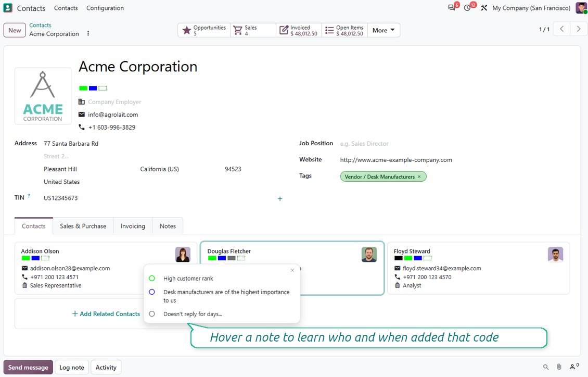Go to the previous record arrow
The image size is (588, 377).
point(562,29)
